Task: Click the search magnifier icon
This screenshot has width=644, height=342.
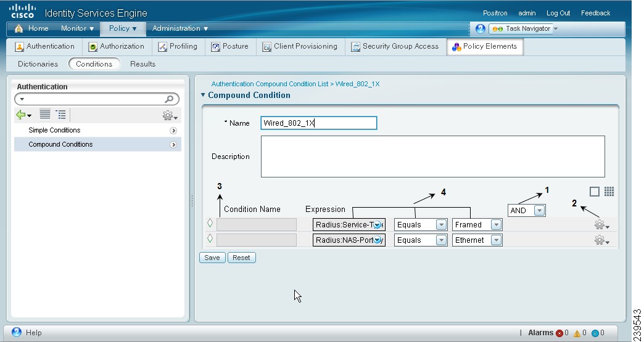Action: 169,99
